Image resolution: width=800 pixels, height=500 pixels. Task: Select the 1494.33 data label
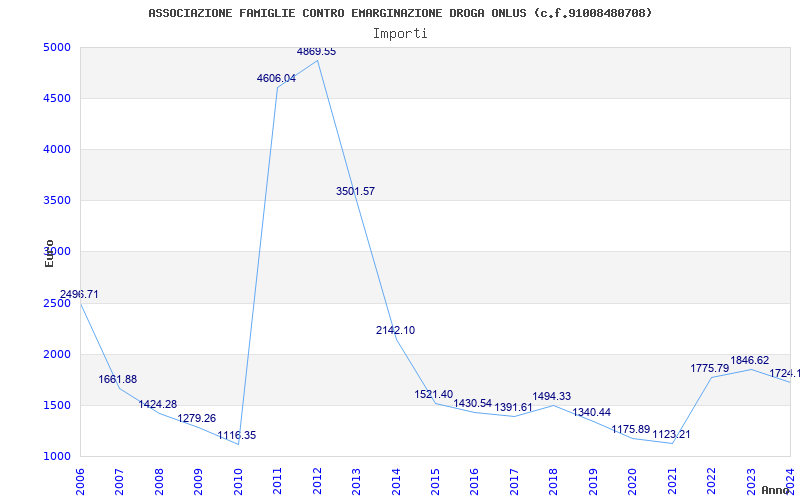click(x=552, y=396)
